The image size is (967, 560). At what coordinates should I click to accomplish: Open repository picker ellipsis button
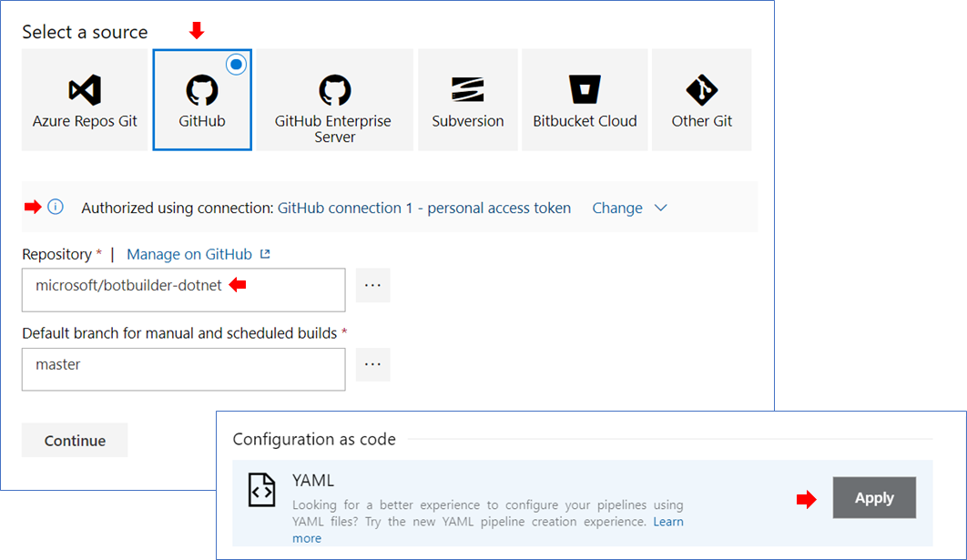[373, 286]
